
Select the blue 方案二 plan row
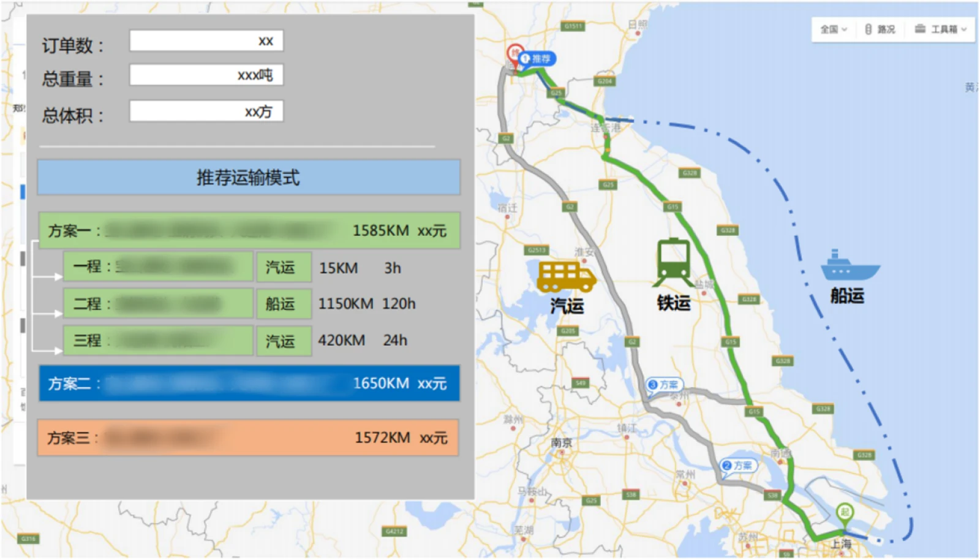[249, 384]
